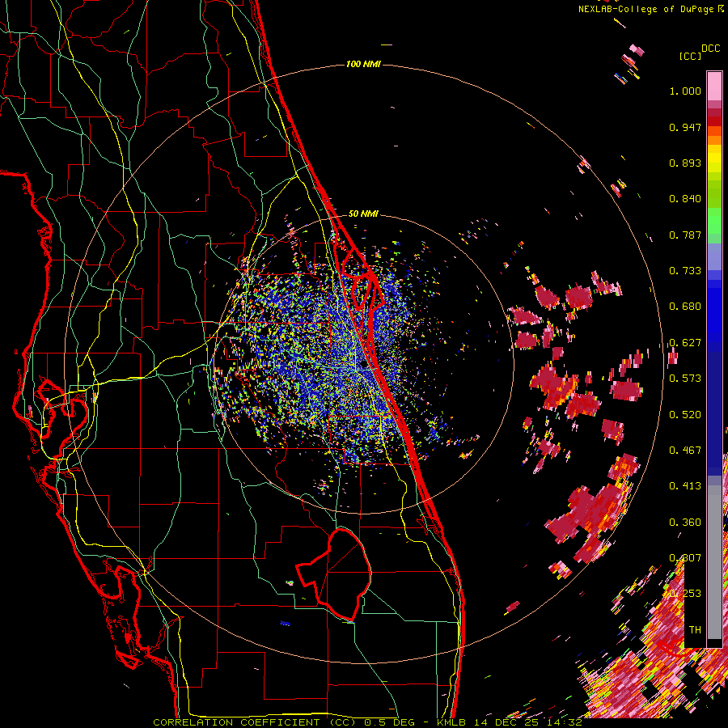Screen dimensions: 728x728
Task: Pick the bright green color bar band
Action: coord(714,221)
